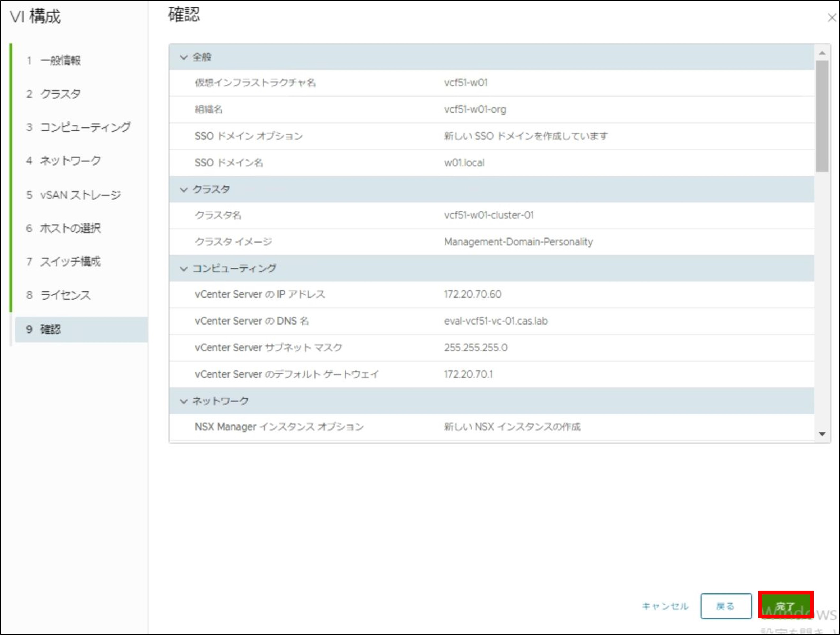
Task: Click the vertical scrollbar thumb
Action: [822, 116]
